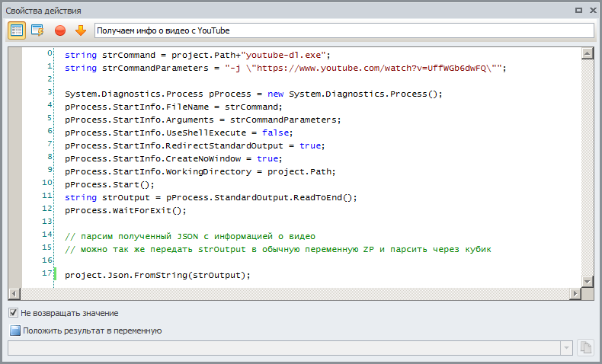Click the properties table view icon

pos(17,30)
